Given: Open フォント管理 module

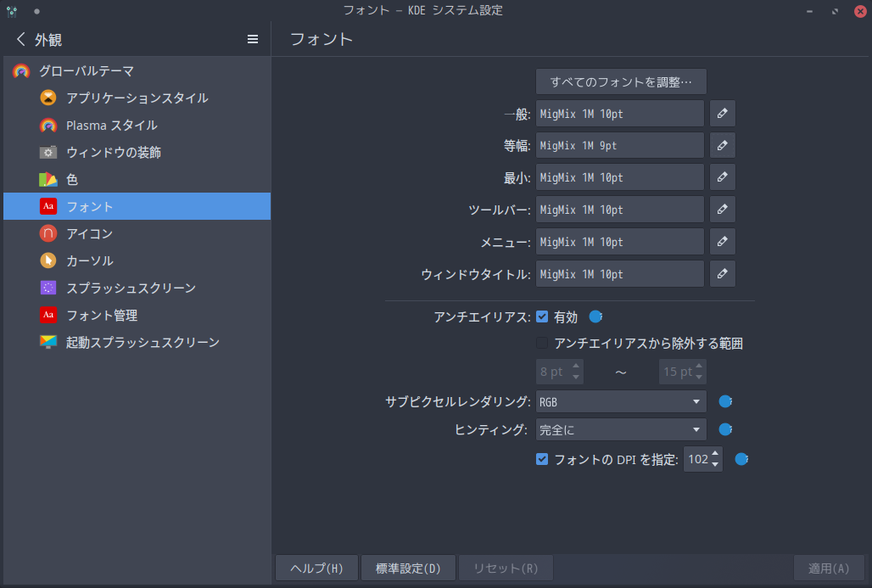Looking at the screenshot, I should pyautogui.click(x=137, y=315).
